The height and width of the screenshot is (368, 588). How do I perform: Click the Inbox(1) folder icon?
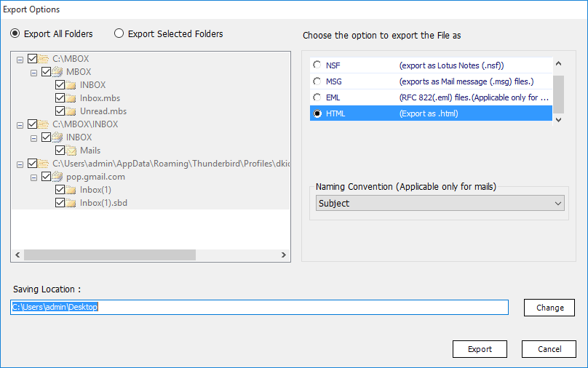[x=71, y=190]
